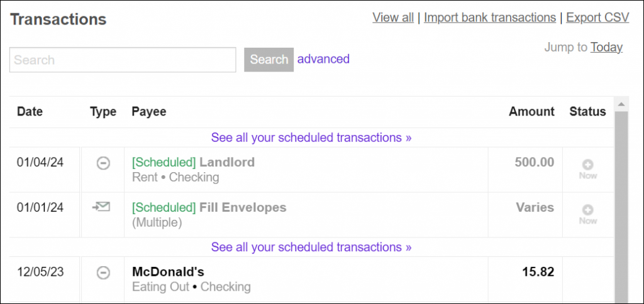The image size is (644, 304).
Task: Click Import bank transactions link
Action: (x=490, y=18)
